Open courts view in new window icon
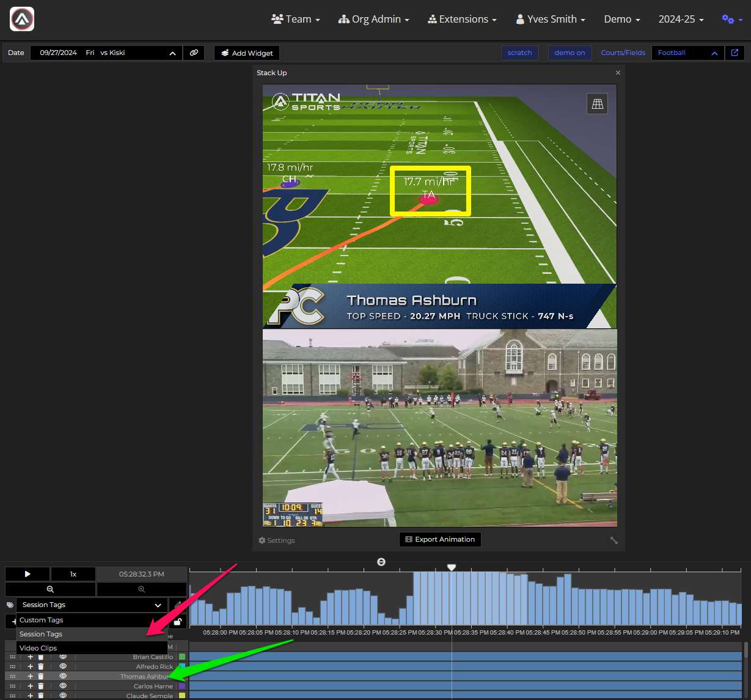 (735, 53)
